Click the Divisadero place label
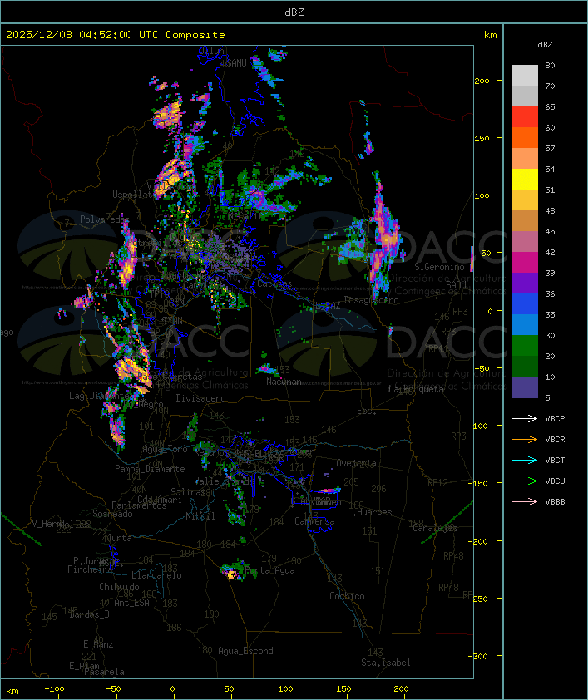This screenshot has width=588, height=700. (x=200, y=397)
